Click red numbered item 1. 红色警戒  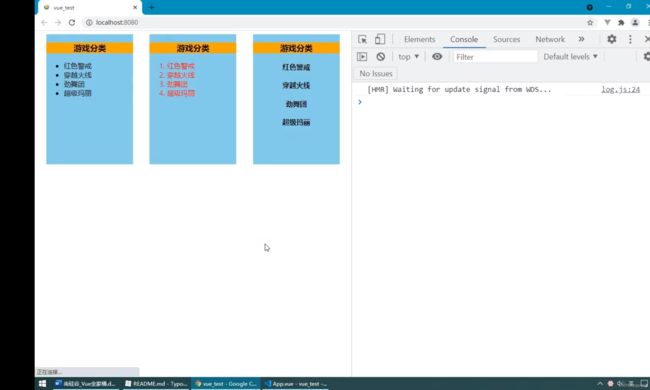(x=177, y=66)
